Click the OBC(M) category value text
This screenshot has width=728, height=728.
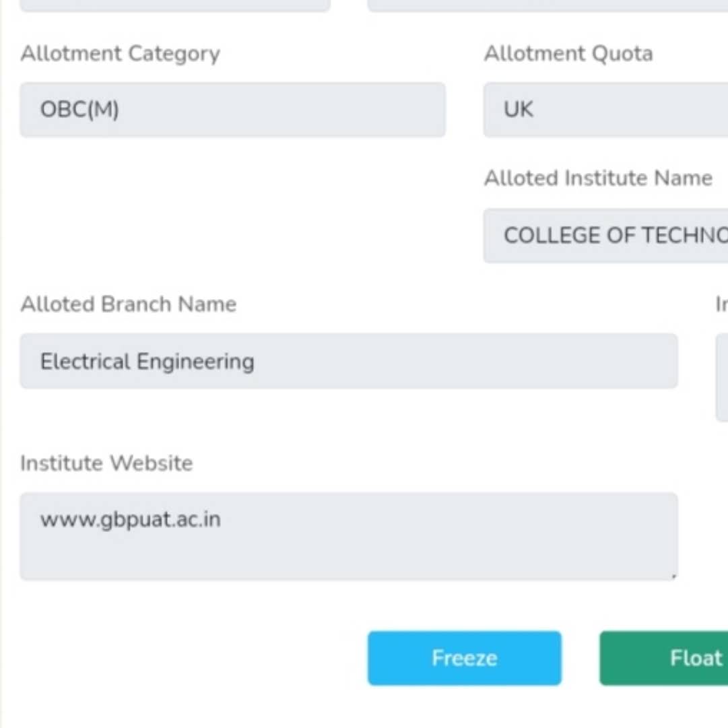pyautogui.click(x=79, y=110)
